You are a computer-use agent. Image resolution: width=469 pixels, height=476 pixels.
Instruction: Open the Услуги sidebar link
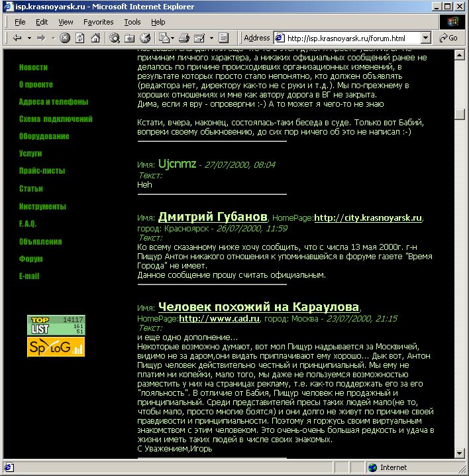30,154
